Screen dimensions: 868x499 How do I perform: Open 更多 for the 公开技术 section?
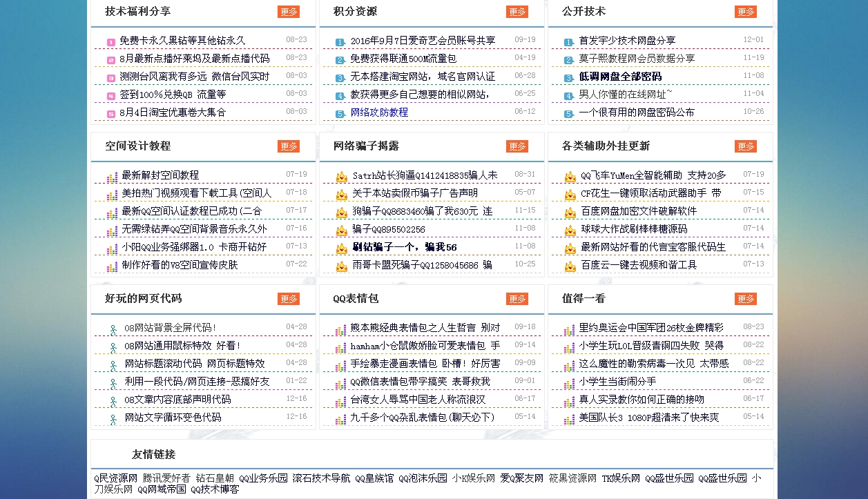click(x=746, y=12)
